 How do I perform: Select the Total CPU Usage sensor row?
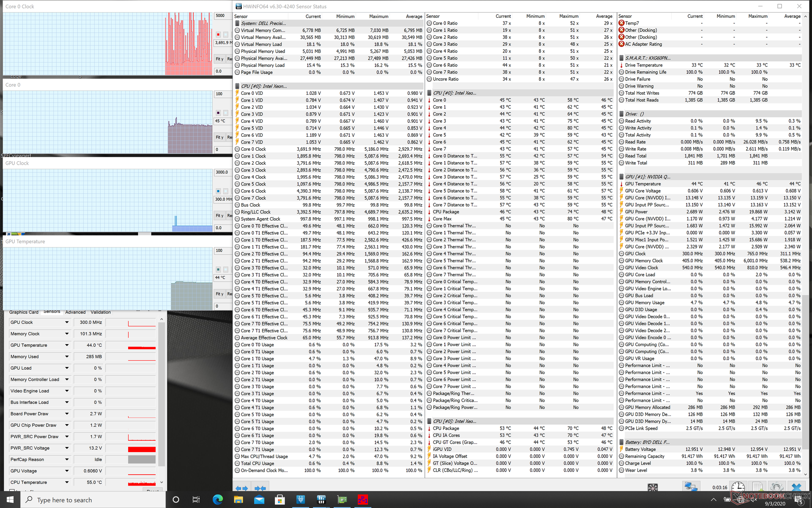coord(329,464)
